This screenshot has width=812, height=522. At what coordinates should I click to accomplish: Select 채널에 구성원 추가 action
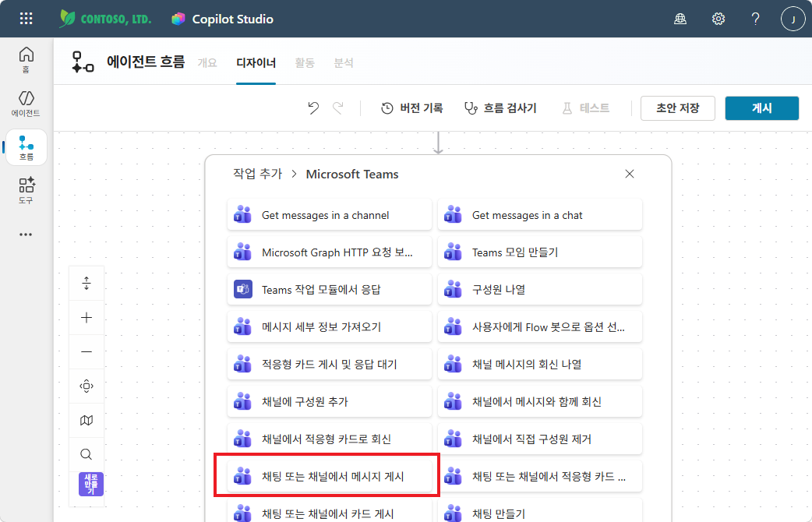tap(330, 401)
